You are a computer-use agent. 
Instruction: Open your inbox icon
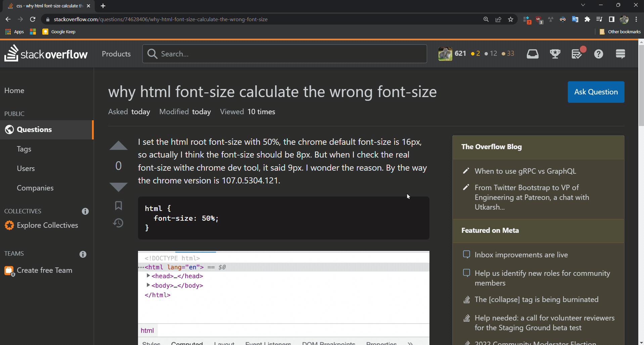(x=533, y=54)
